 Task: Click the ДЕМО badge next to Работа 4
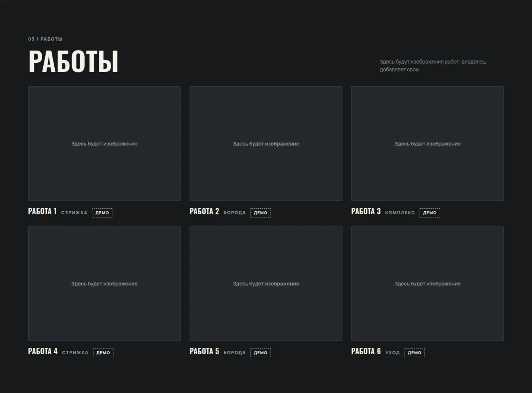pyautogui.click(x=103, y=353)
